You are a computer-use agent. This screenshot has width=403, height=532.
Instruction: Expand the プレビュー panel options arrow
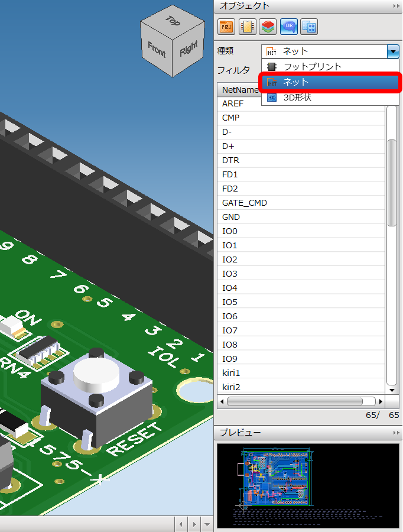point(396,433)
